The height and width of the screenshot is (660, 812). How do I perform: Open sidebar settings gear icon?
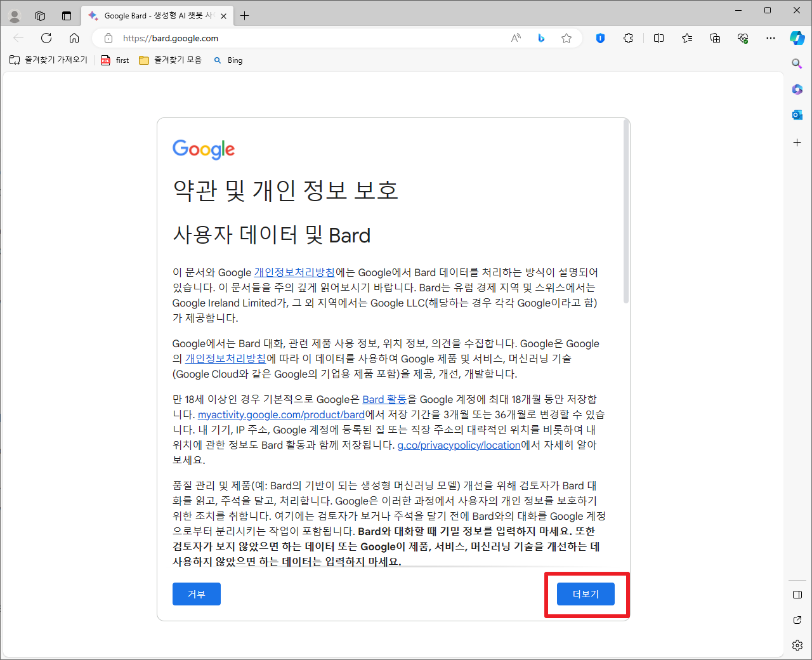click(x=797, y=645)
